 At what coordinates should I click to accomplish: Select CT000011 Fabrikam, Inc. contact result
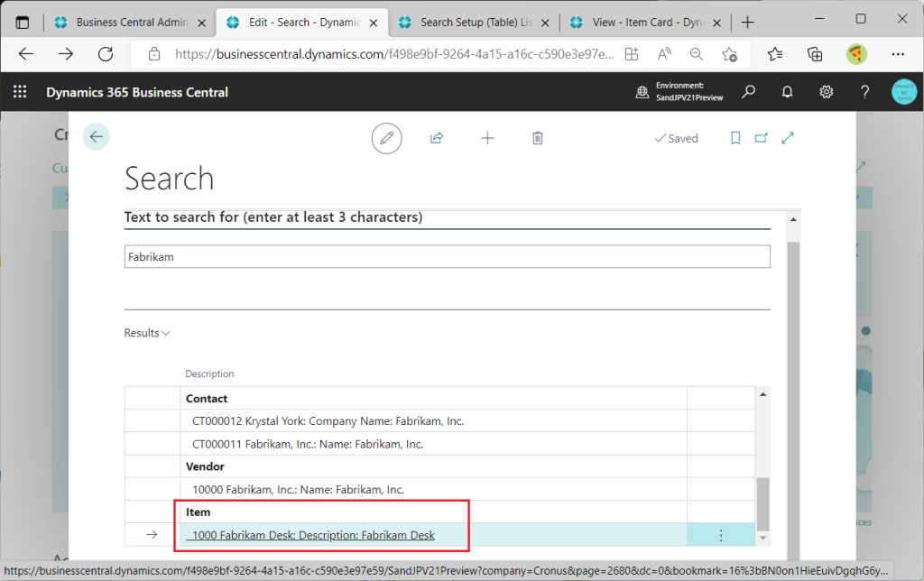point(308,444)
